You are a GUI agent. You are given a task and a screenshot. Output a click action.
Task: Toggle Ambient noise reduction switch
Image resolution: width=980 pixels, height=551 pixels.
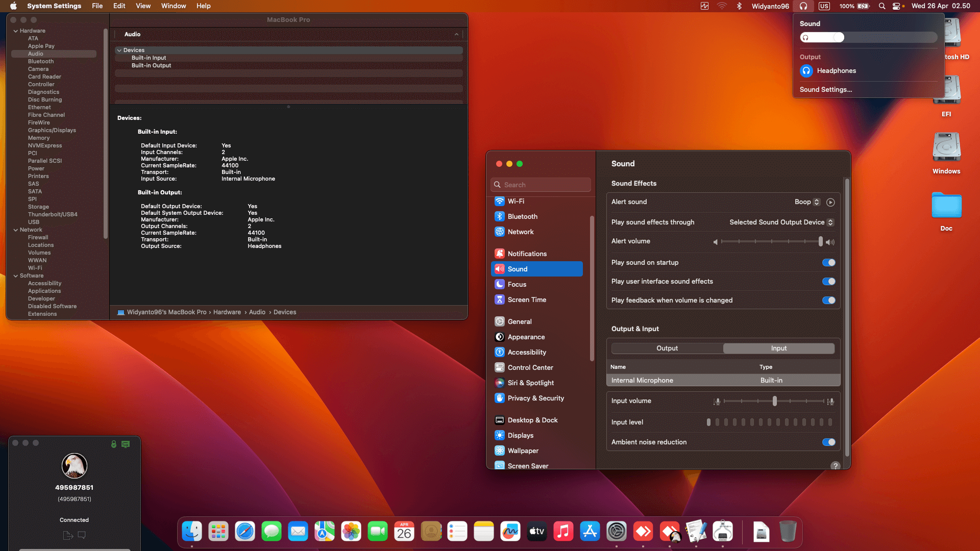(829, 442)
